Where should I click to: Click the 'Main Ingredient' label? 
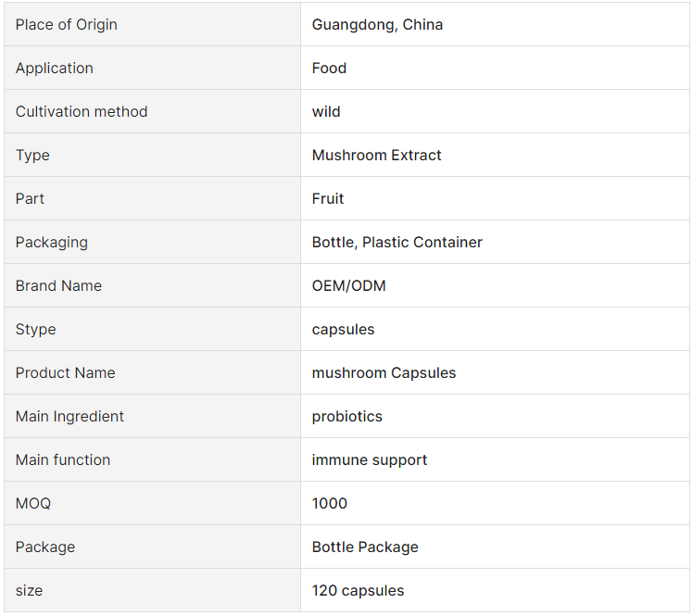coord(69,416)
